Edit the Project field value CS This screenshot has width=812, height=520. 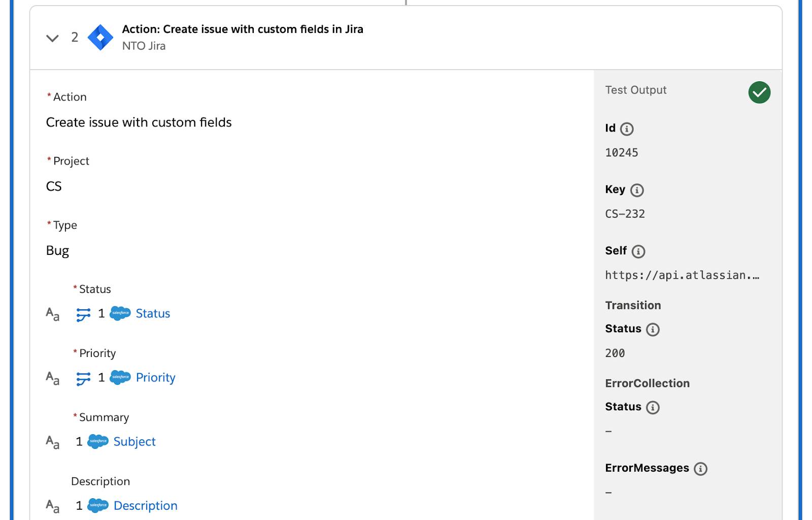click(54, 186)
